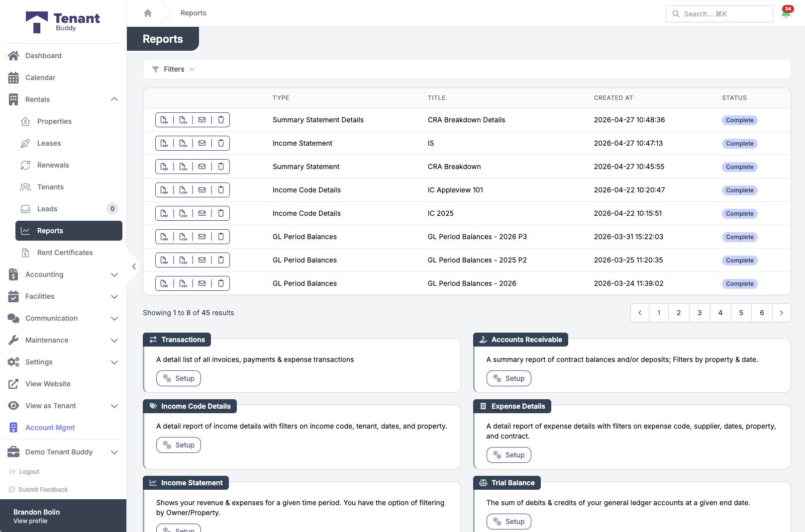Download CSV for GL Period Balances - 2026
Viewport: 805px width, 532px height.
183,283
